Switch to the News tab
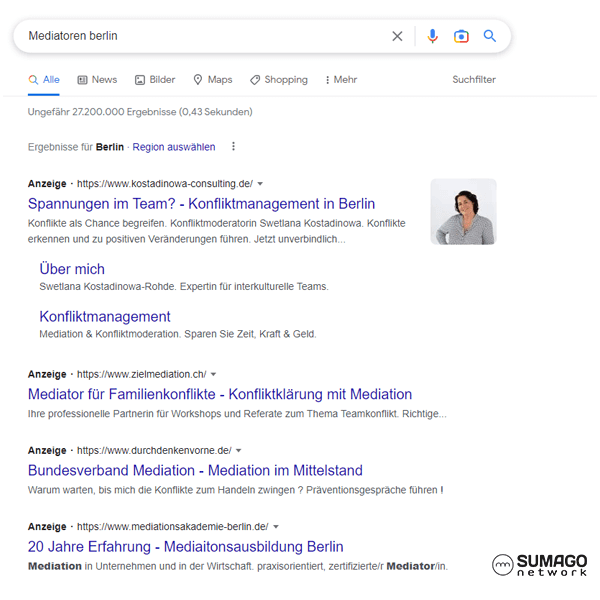600x600 pixels. point(97,80)
